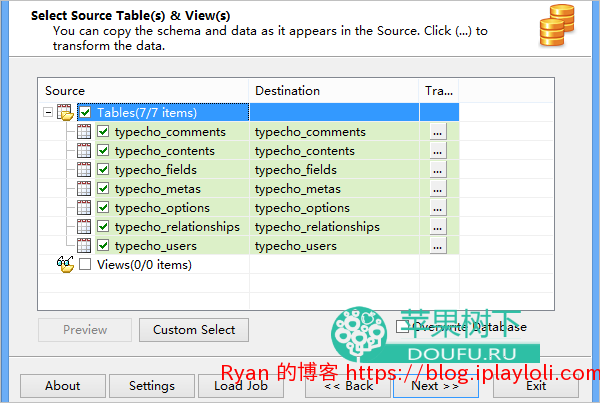Viewport: 600px width, 403px height.
Task: Click the typecho_users table icon
Action: pos(84,245)
